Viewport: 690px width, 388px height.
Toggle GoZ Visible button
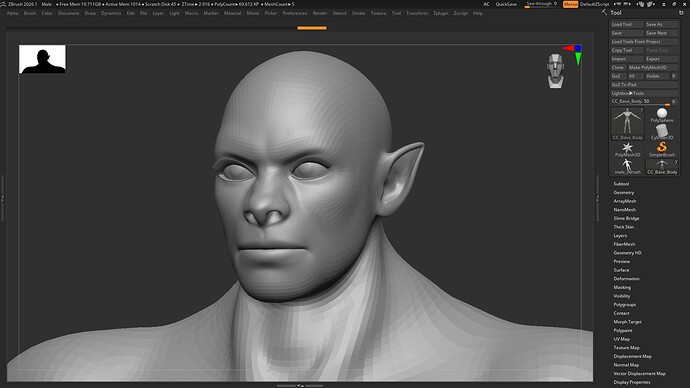click(656, 76)
